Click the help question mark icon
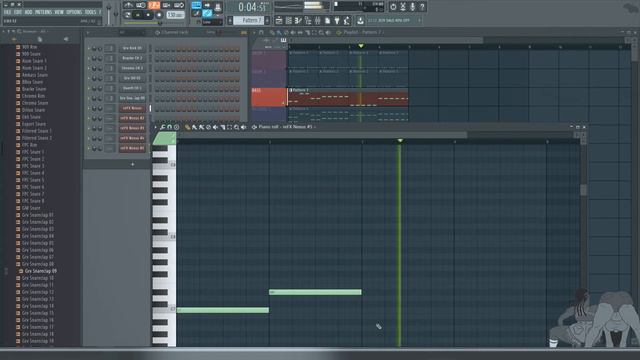Screen dimensions: 640x360 click(422, 7)
